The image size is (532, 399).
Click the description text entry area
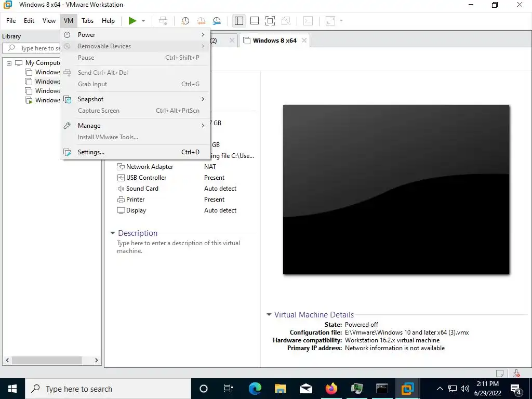(179, 247)
